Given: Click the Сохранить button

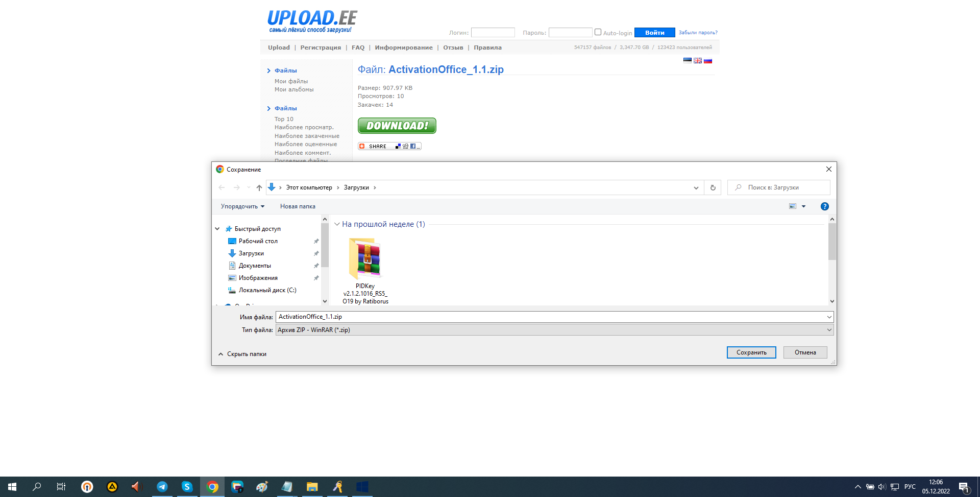Looking at the screenshot, I should pyautogui.click(x=751, y=352).
